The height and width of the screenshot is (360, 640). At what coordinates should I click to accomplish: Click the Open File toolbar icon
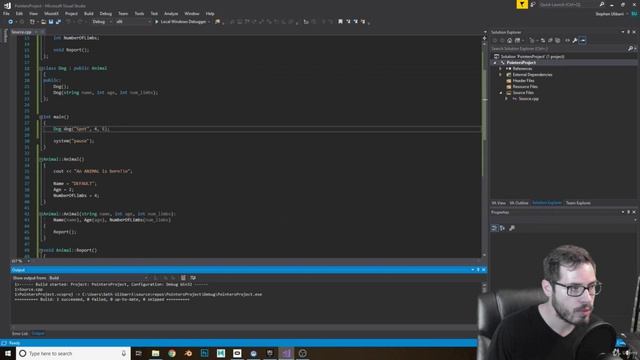43,22
